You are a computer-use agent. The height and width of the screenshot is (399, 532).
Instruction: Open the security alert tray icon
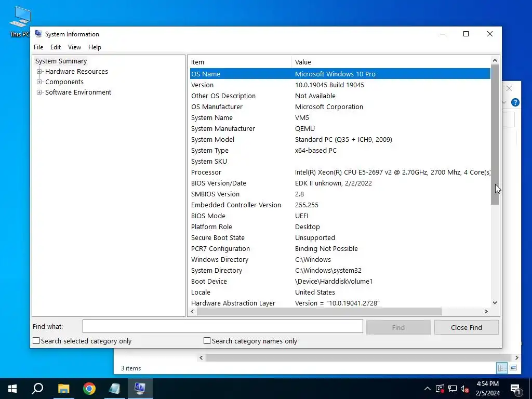coord(440,389)
